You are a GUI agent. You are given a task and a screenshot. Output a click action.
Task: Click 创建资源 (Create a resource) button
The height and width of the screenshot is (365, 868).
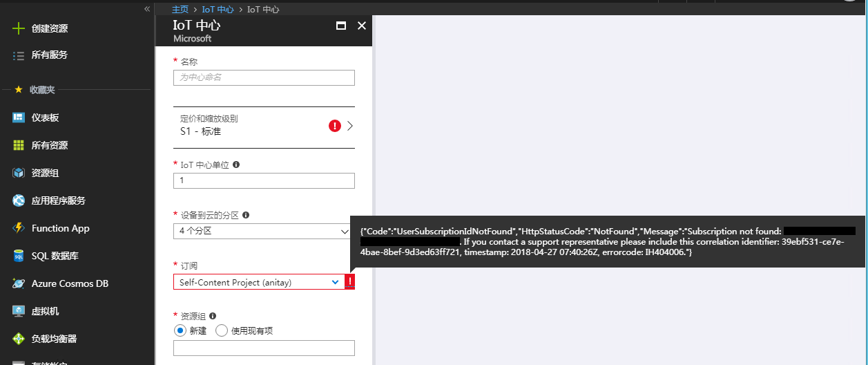click(x=49, y=28)
